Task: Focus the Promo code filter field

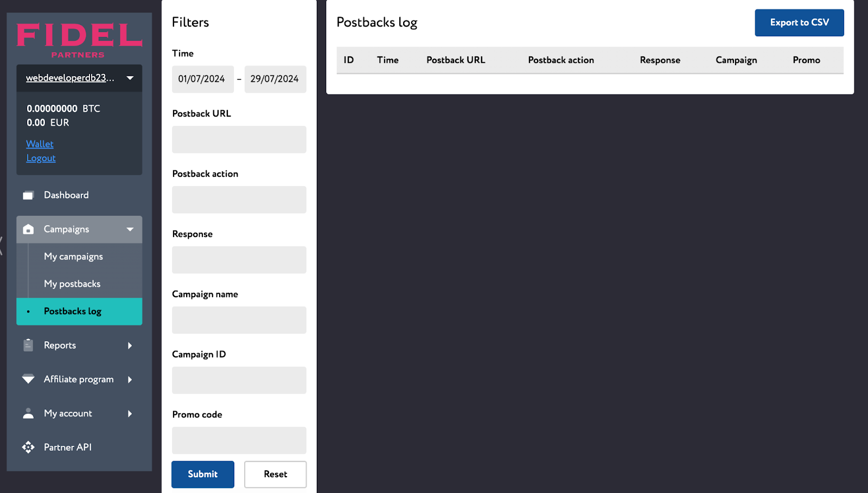Action: pos(239,440)
